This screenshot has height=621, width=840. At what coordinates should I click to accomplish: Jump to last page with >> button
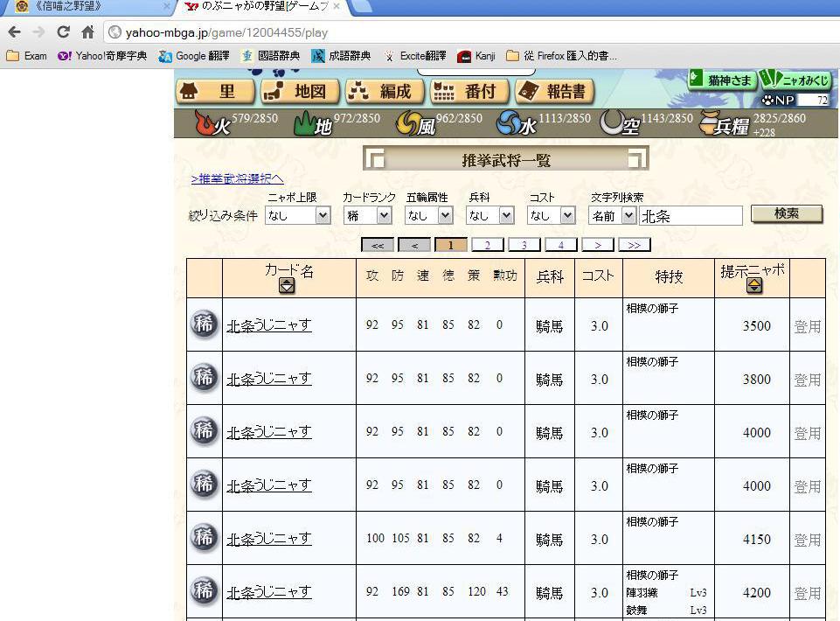tap(635, 245)
